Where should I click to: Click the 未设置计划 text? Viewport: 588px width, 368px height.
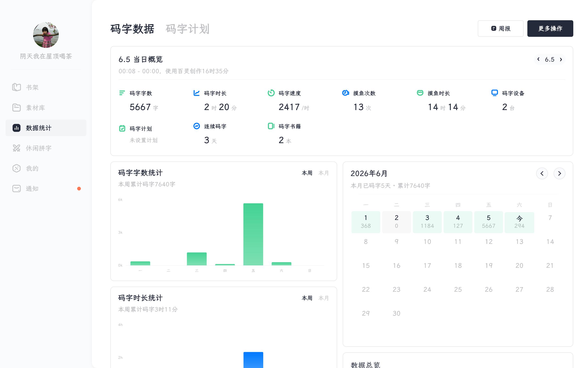click(x=143, y=140)
